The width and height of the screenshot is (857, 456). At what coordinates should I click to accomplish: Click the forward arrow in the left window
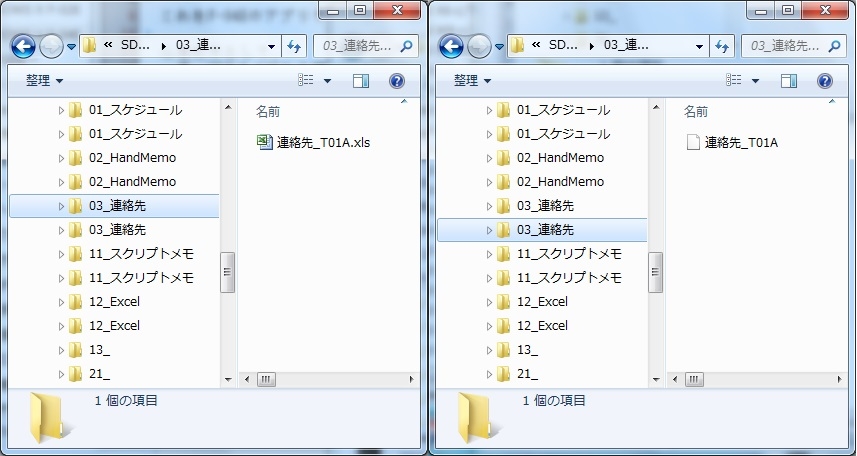(x=51, y=46)
